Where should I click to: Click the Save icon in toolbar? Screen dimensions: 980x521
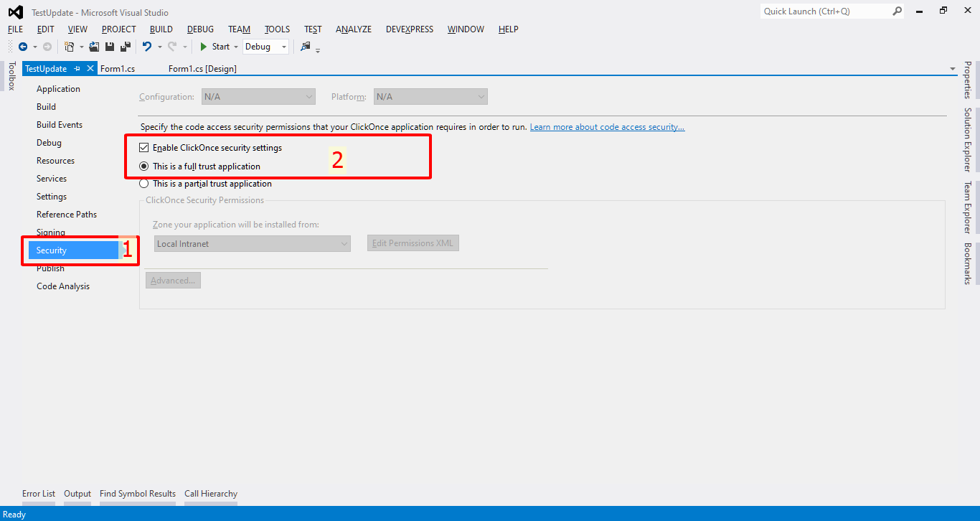(110, 47)
